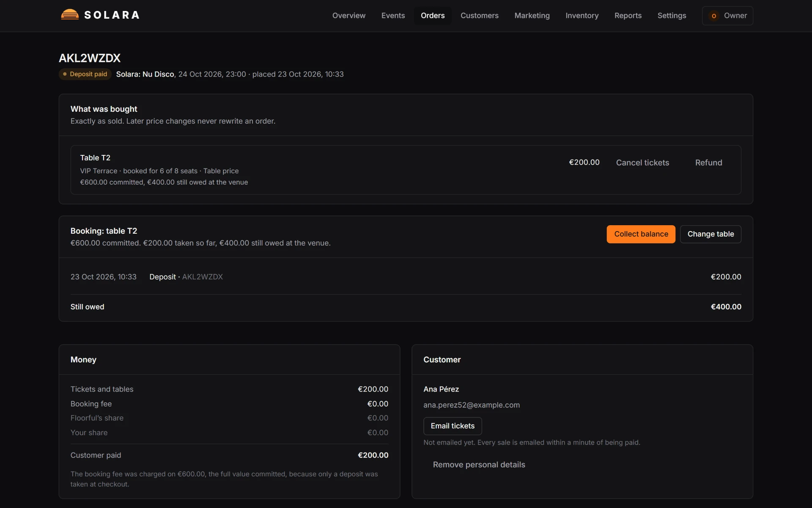812x508 pixels.
Task: Go to the Events section
Action: coord(393,16)
